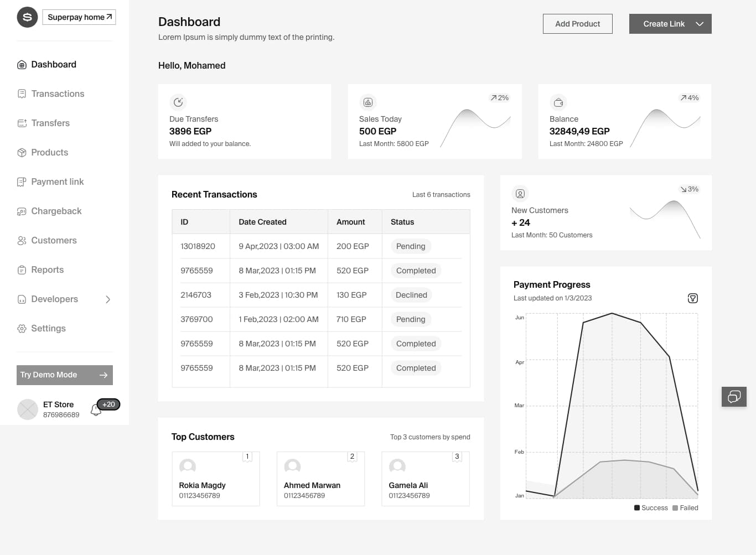
Task: Click the ET Store avatar
Action: [27, 409]
